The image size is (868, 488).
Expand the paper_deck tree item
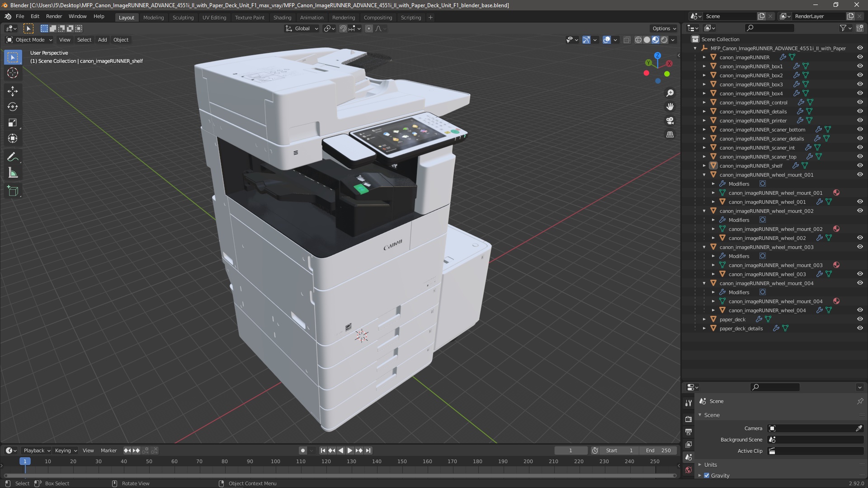click(704, 319)
